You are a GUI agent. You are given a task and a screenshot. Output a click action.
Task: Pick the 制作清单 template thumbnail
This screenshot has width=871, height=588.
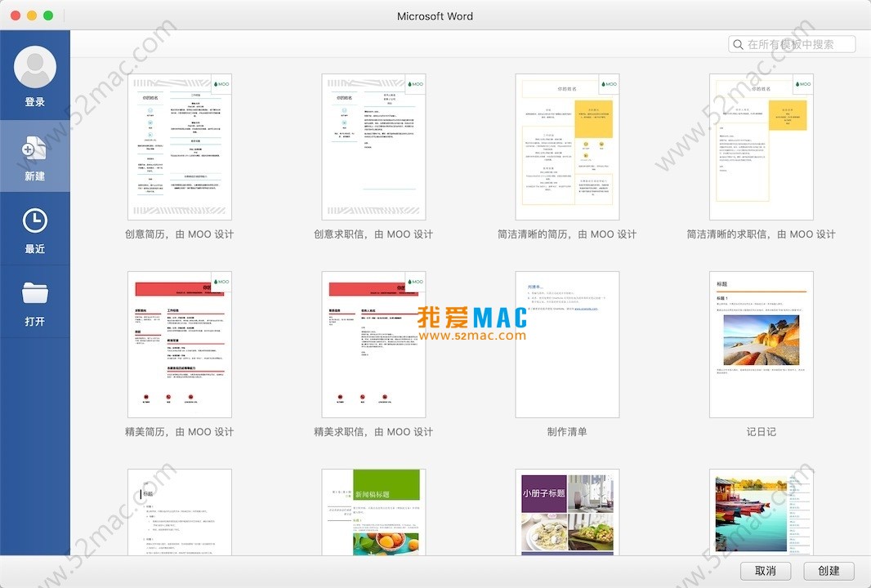(567, 345)
